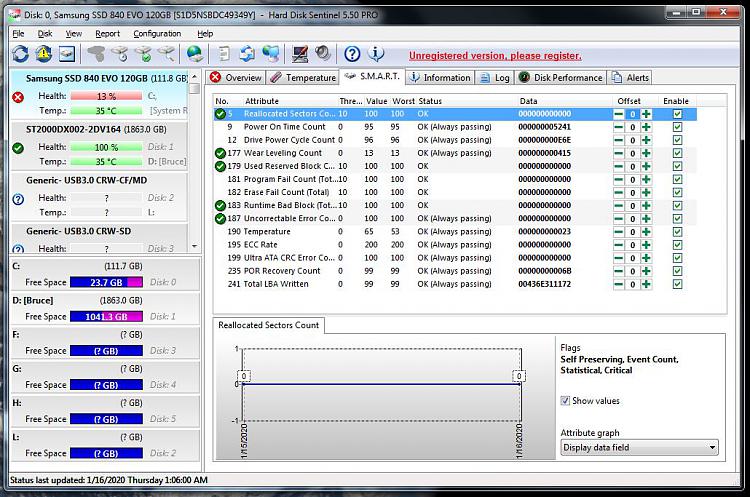Open the Report menu
The height and width of the screenshot is (497, 750).
[108, 34]
